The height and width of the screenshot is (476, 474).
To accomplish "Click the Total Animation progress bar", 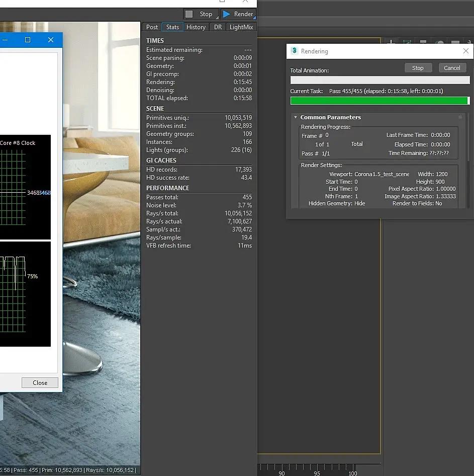I will click(x=380, y=80).
